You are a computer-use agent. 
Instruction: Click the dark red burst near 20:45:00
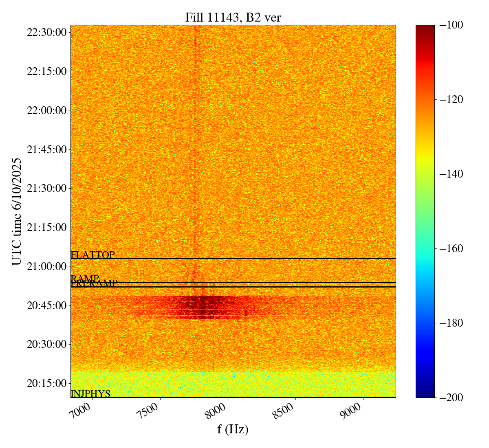[204, 307]
